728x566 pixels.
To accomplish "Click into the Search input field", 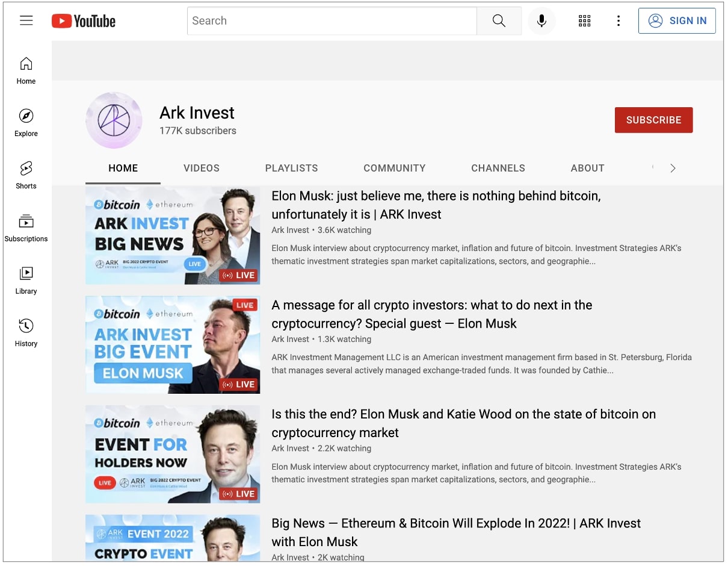I will 332,21.
